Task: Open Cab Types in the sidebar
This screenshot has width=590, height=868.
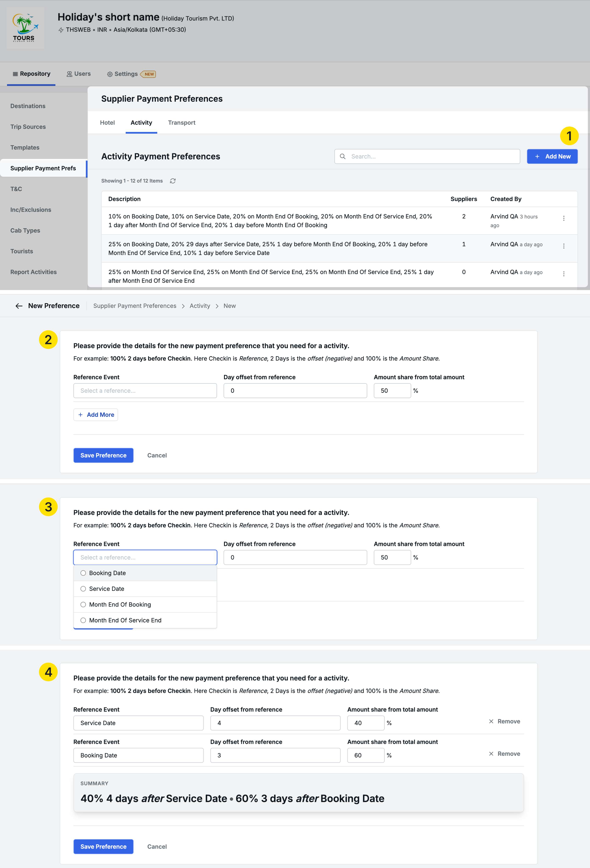Action: coord(25,230)
